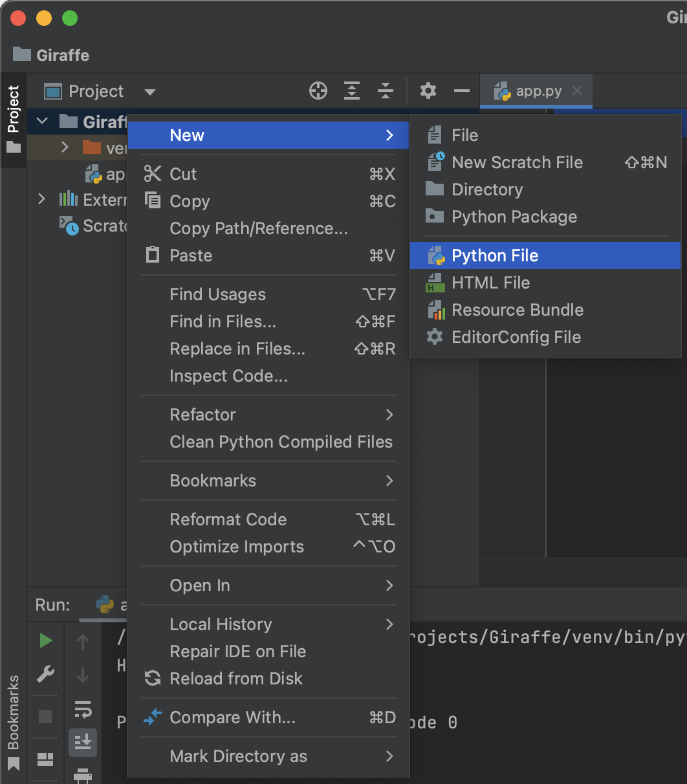687x784 pixels.
Task: Click the Run: label in Run panel header
Action: (52, 605)
